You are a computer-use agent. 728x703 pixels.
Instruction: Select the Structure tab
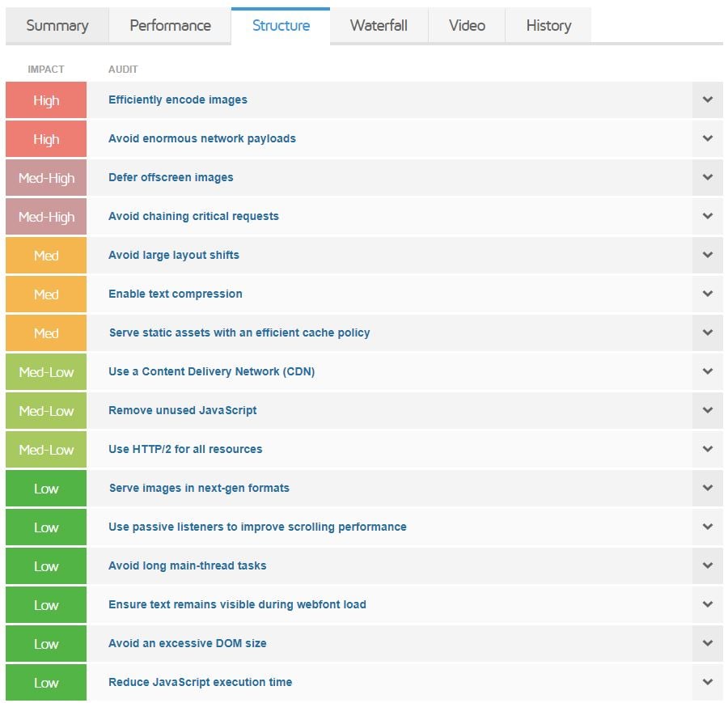[281, 26]
